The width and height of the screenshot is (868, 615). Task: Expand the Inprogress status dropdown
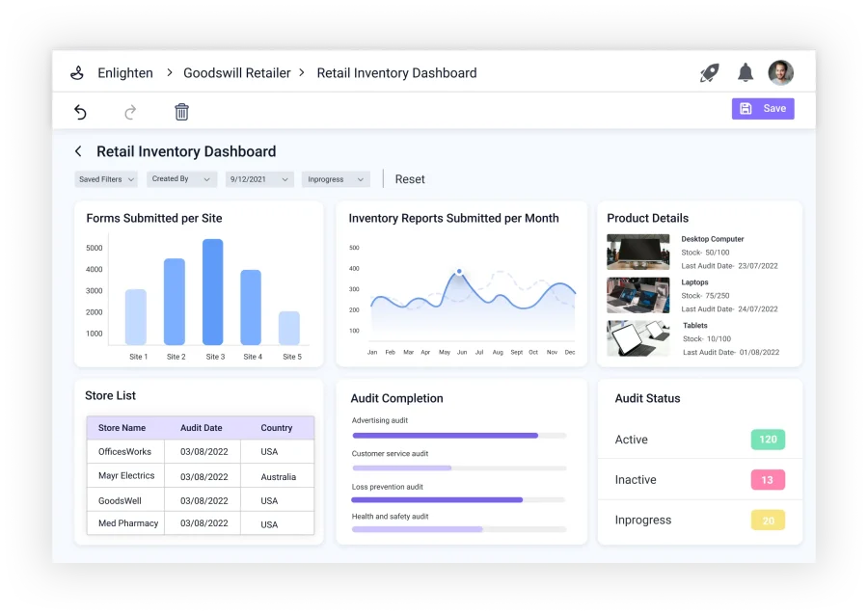point(336,179)
